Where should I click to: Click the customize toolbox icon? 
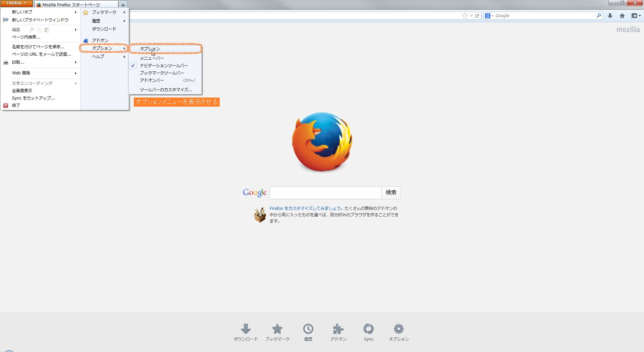point(260,215)
